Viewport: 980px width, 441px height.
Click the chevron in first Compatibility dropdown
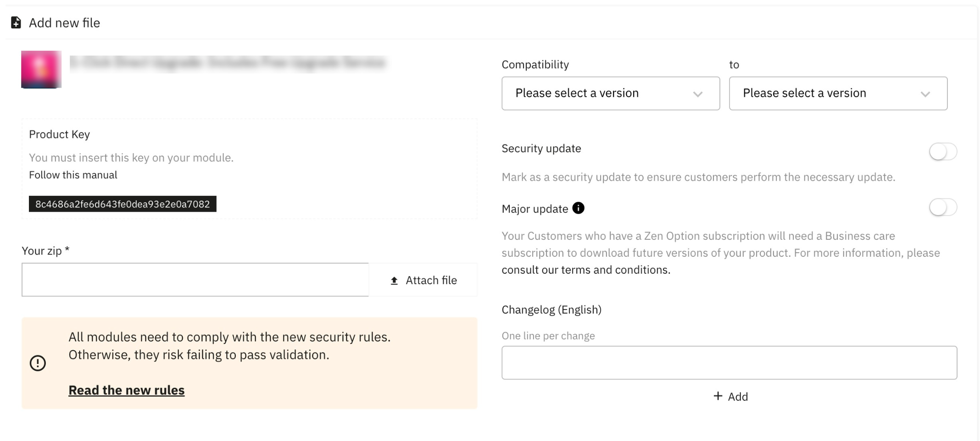[x=698, y=94]
